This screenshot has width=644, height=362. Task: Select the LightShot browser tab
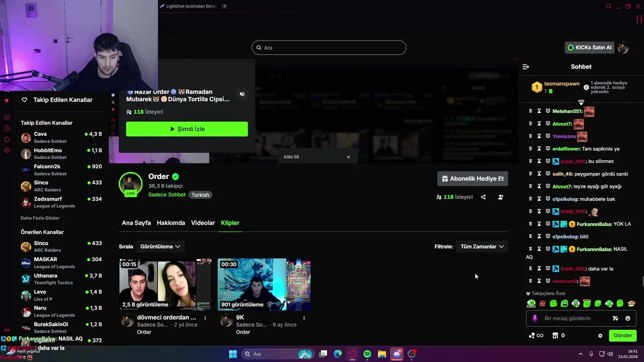click(189, 6)
